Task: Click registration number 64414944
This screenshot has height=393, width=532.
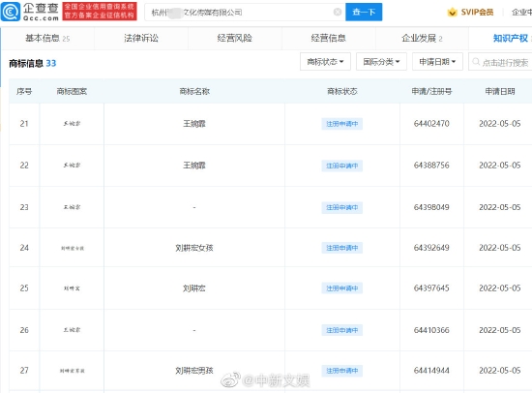Action: click(431, 370)
